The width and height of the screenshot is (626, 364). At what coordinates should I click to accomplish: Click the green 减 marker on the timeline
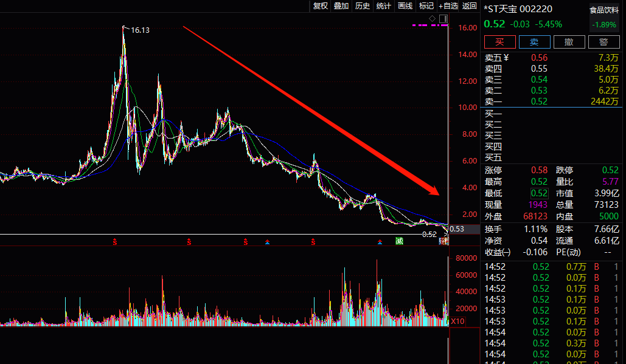[399, 241]
